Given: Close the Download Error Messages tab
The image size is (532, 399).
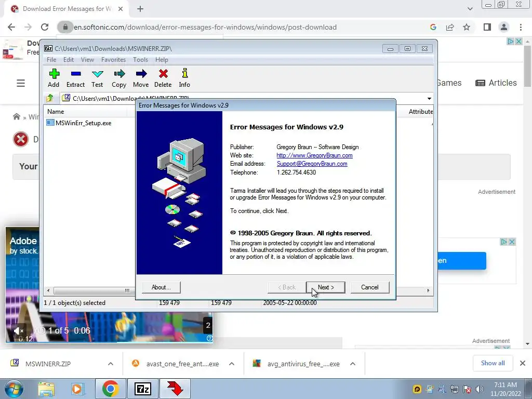Looking at the screenshot, I should click(121, 9).
